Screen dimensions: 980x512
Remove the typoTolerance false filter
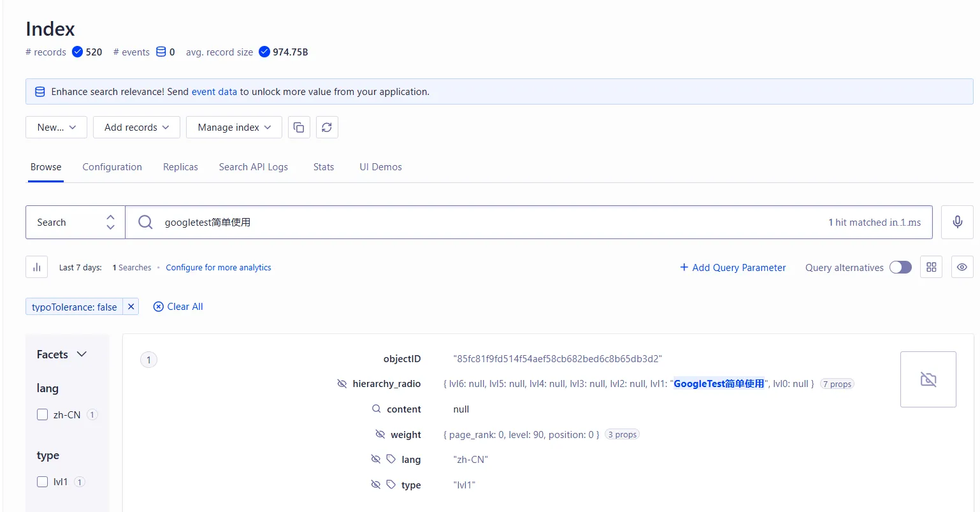tap(131, 307)
